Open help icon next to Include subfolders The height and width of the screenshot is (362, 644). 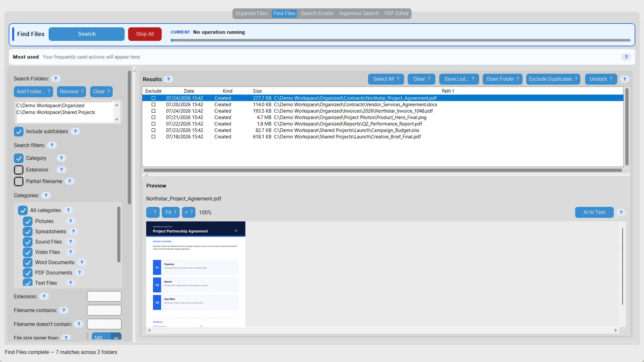click(x=75, y=131)
